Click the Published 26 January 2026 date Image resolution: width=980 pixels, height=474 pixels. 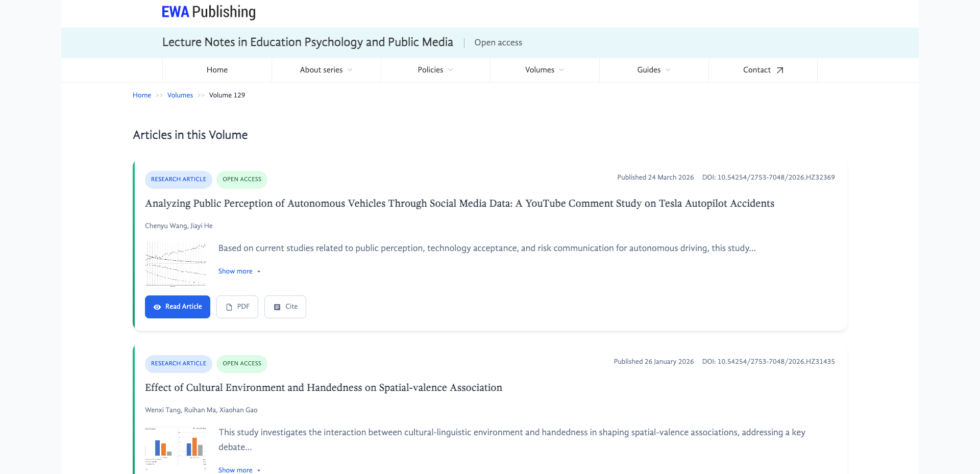coord(654,362)
